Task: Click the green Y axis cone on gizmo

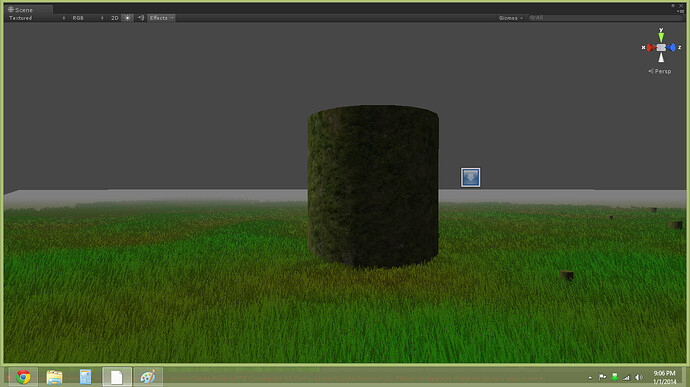Action: (x=661, y=37)
